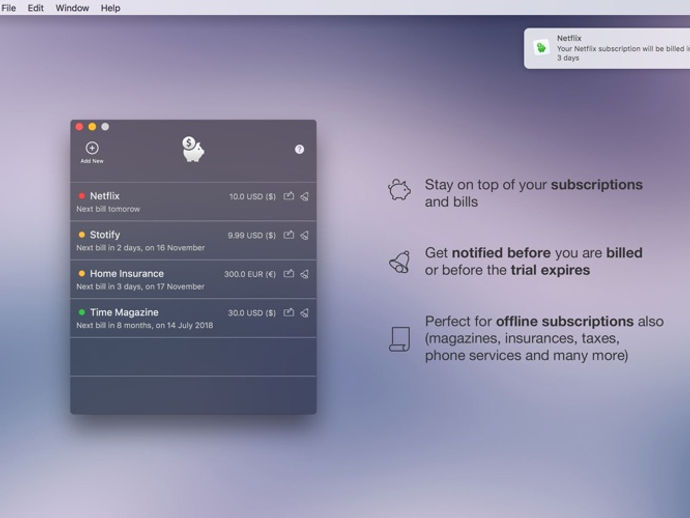The image size is (690, 518).
Task: Click 'Next bill in 2 days, on 16 November'
Action: (140, 248)
